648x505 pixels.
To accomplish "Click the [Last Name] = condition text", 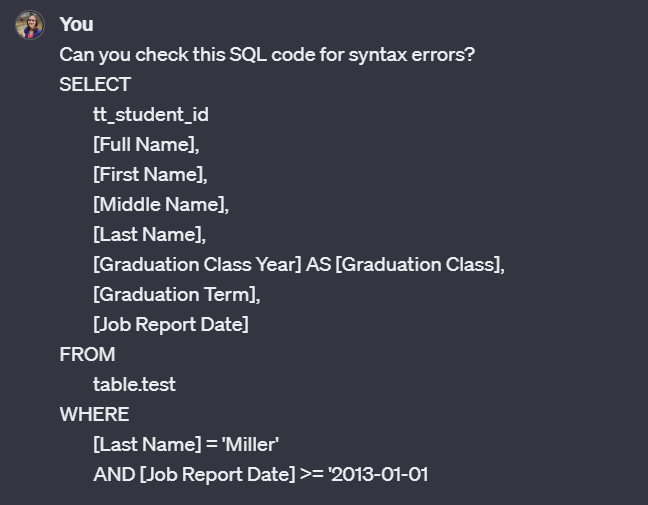I will pos(155,445).
